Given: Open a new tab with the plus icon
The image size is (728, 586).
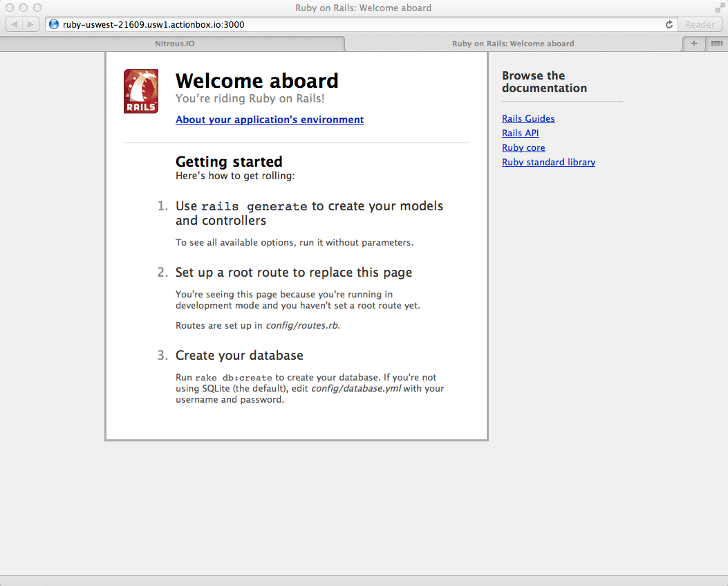Looking at the screenshot, I should pos(693,43).
